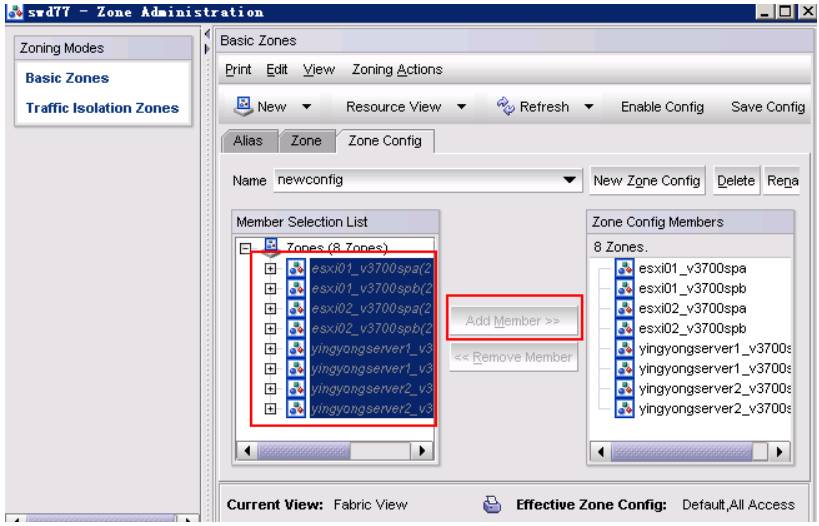819x526 pixels.
Task: Click the Member Selection List scroll left arrow
Action: pyautogui.click(x=247, y=451)
